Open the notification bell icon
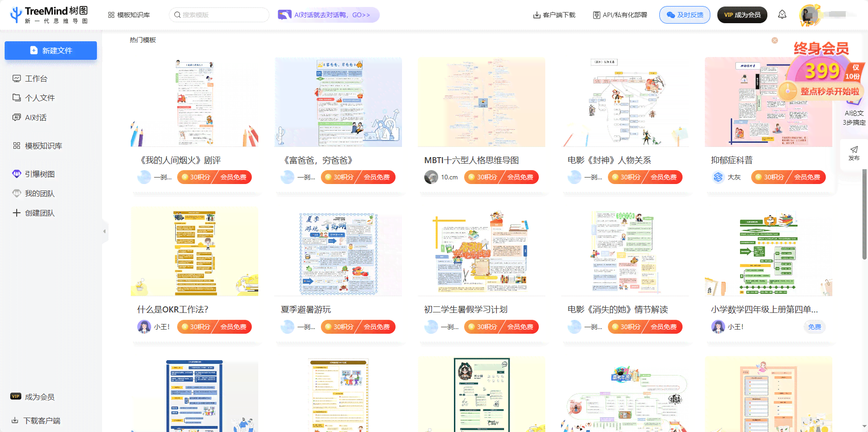Viewport: 868px width, 432px height. coord(782,14)
